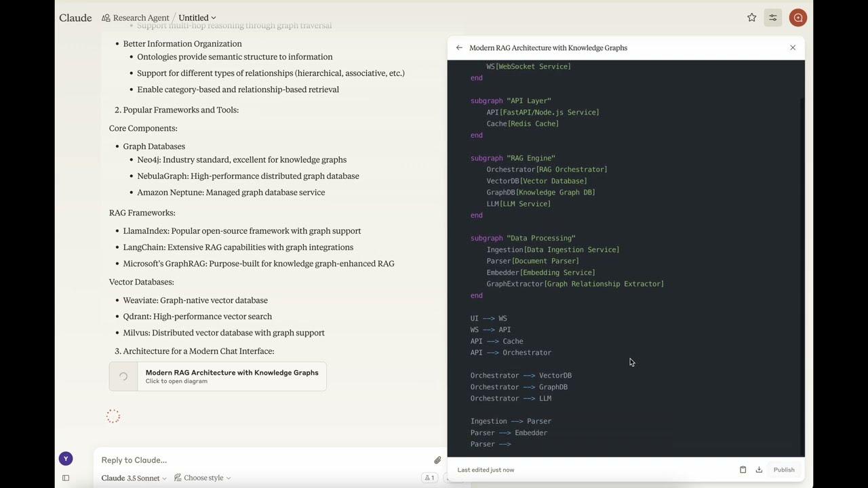Close the artifact panel
The height and width of the screenshot is (488, 868).
pos(793,48)
